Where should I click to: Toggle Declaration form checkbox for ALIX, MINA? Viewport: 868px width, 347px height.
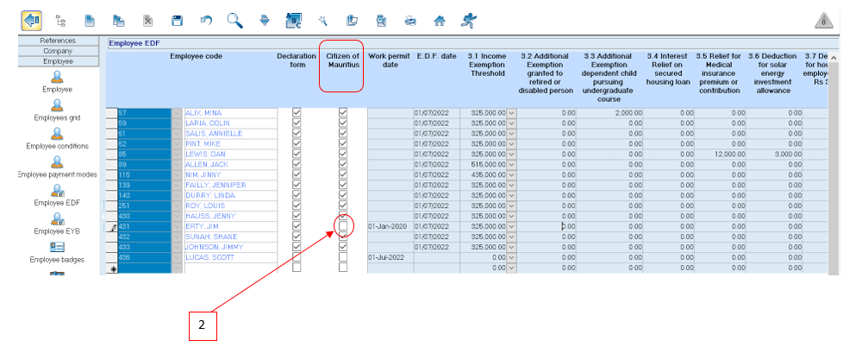[297, 112]
